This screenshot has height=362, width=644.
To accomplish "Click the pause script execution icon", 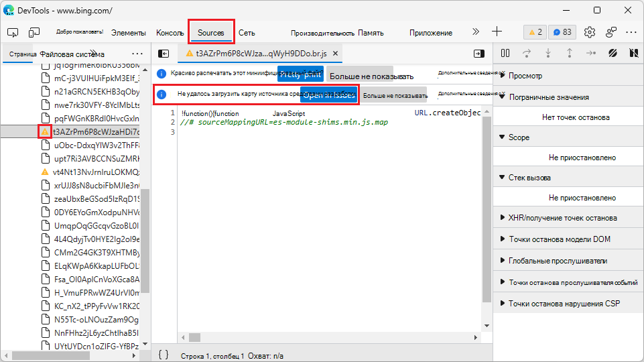I will pos(505,53).
